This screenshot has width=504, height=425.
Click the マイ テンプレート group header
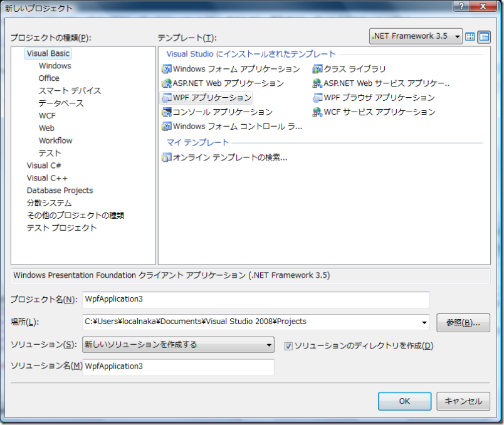197,143
